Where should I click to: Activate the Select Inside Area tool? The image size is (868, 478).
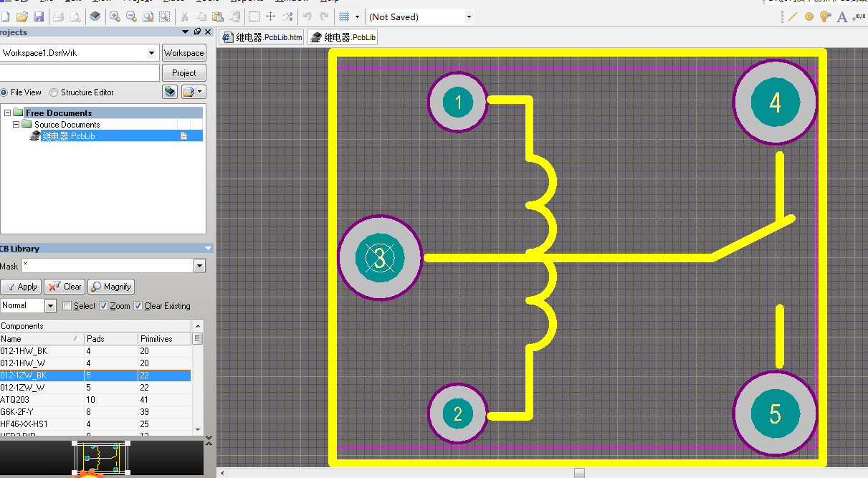point(254,16)
